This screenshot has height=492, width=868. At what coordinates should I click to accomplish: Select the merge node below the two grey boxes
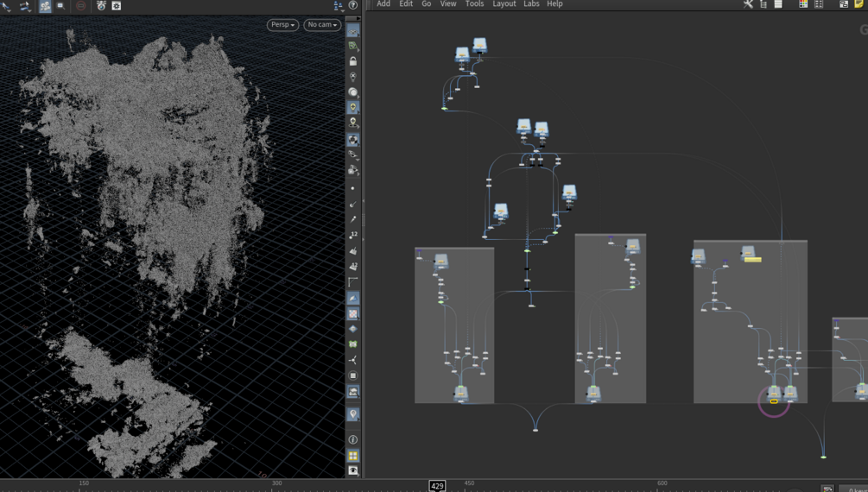[x=535, y=430]
